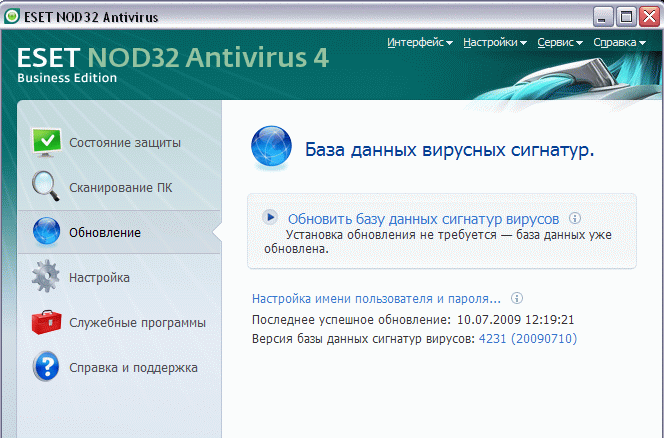Click the large globe icon in the header
664x438 pixels.
(271, 147)
